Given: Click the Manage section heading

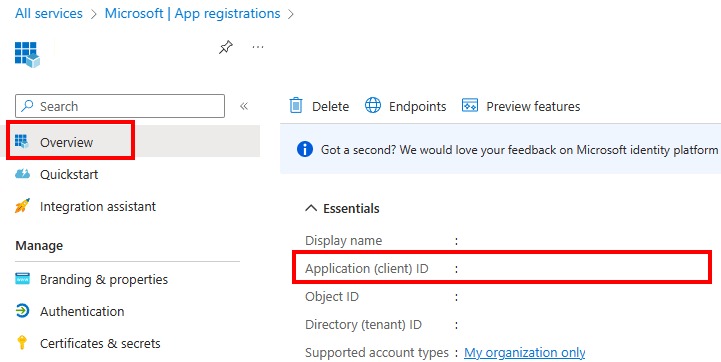Looking at the screenshot, I should pyautogui.click(x=39, y=246).
